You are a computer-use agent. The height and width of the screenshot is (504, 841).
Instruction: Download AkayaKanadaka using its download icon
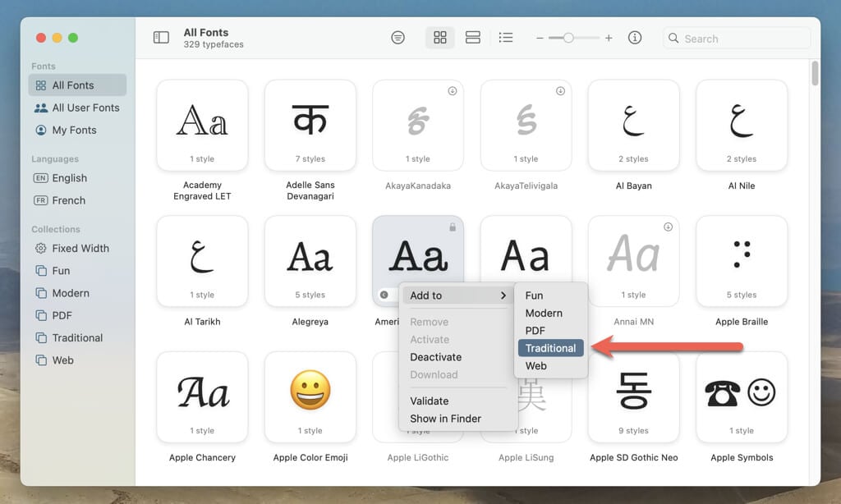click(x=453, y=91)
